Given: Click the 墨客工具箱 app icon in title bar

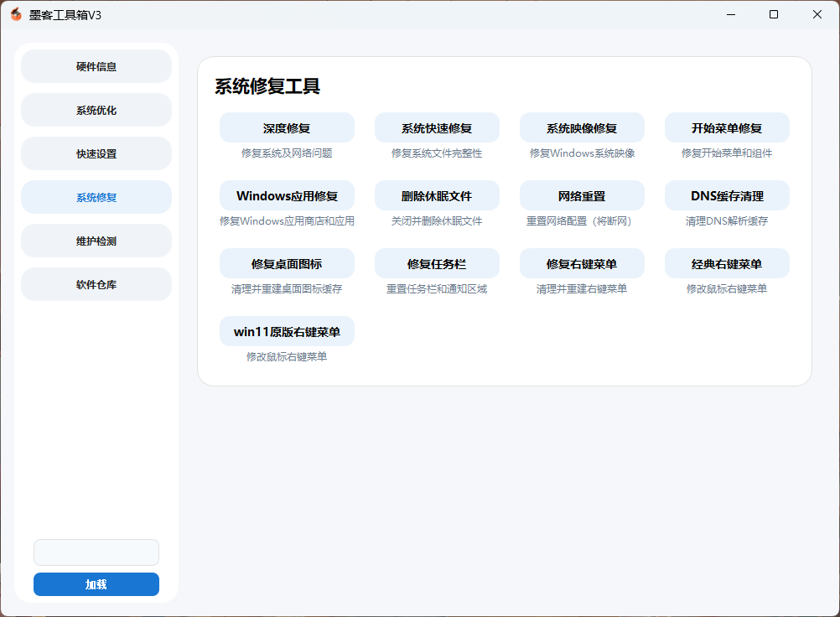Looking at the screenshot, I should tap(15, 14).
